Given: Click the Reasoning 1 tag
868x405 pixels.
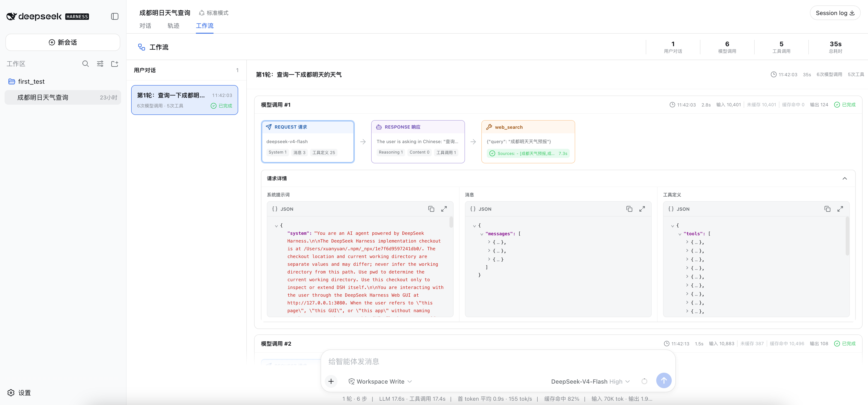Looking at the screenshot, I should point(391,152).
